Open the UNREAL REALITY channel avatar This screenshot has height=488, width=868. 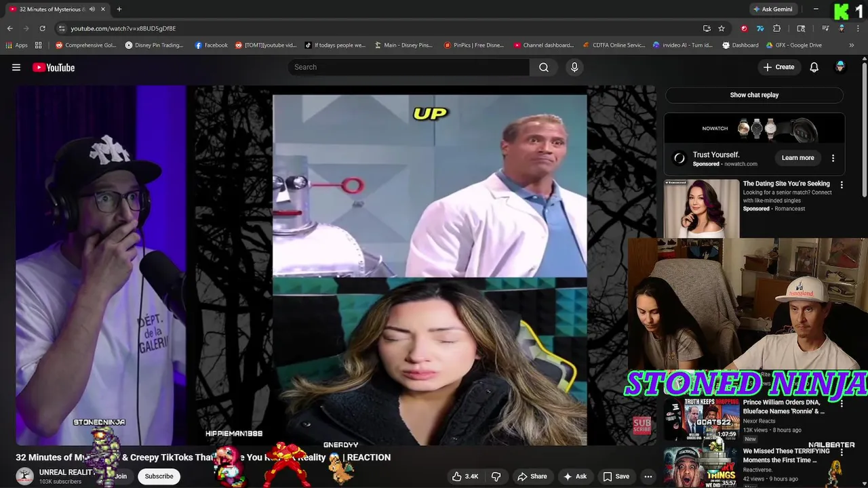25,476
